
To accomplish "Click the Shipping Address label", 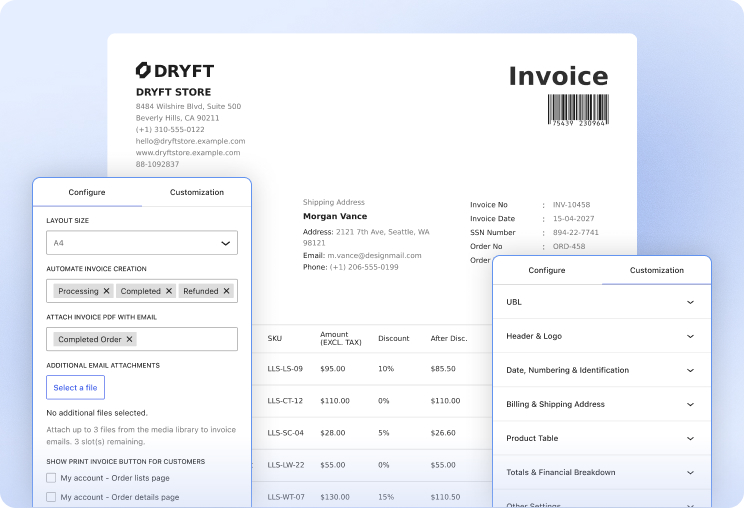I will pos(334,202).
